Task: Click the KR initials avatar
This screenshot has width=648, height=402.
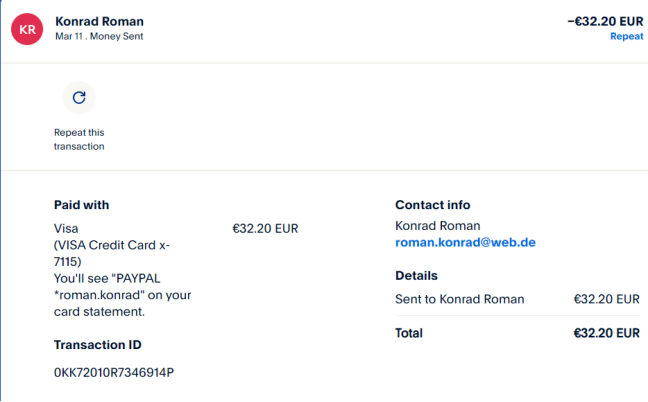Action: tap(27, 29)
